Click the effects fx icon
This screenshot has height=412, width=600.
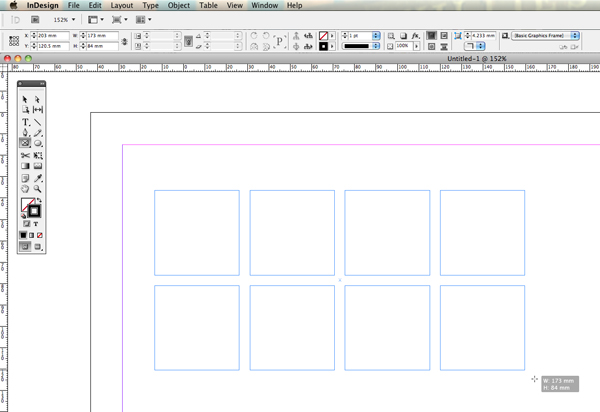tap(416, 36)
